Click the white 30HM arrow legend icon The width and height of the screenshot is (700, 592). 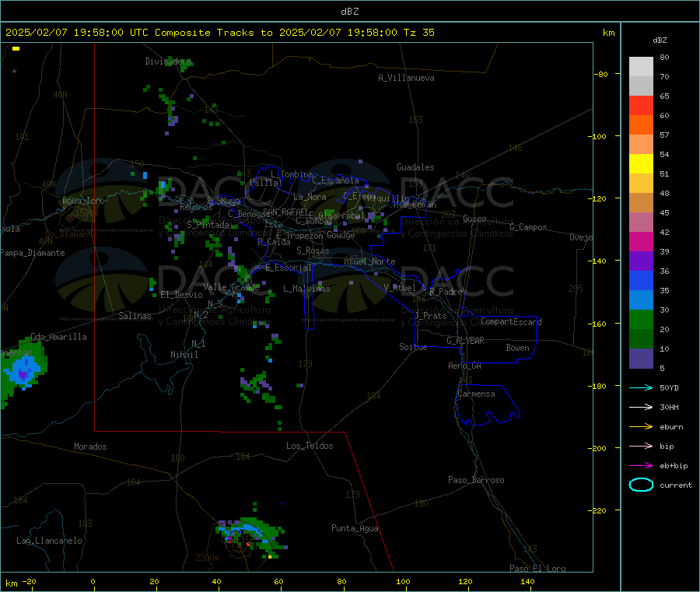[641, 407]
